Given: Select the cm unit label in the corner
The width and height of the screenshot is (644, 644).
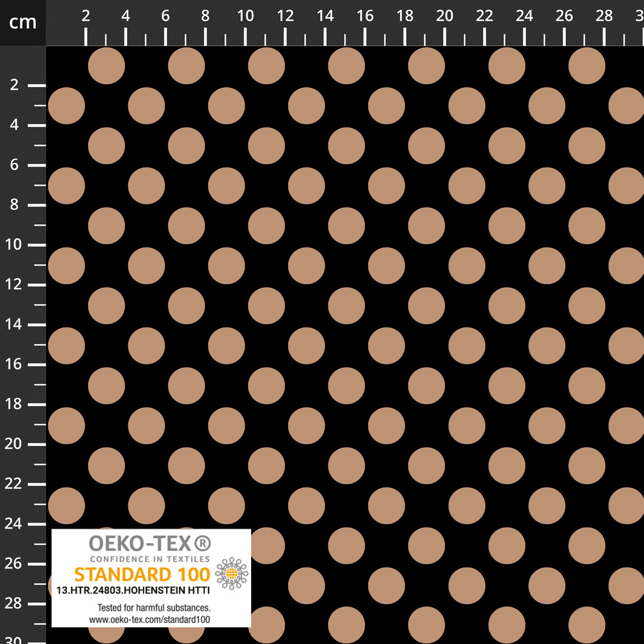Looking at the screenshot, I should coord(23,23).
